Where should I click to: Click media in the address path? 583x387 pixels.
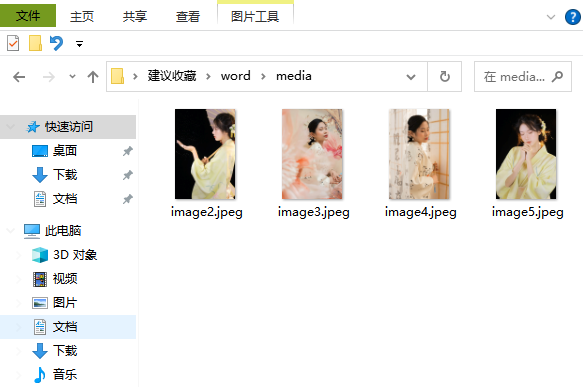[x=294, y=76]
